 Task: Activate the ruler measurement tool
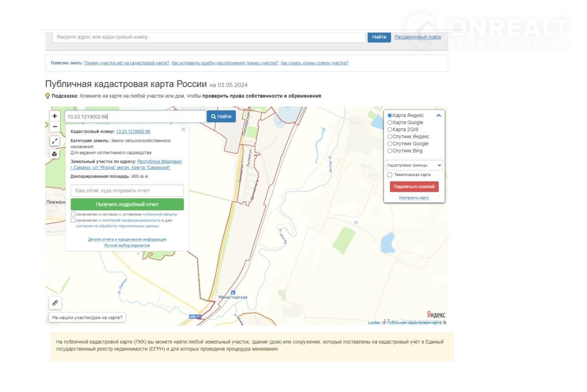55,303
